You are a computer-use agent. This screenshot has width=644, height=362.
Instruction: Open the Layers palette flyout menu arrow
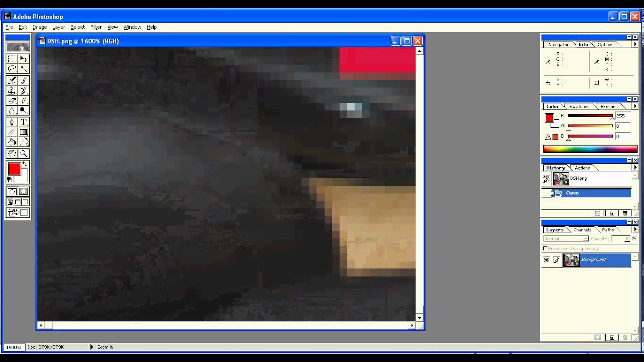pyautogui.click(x=635, y=230)
